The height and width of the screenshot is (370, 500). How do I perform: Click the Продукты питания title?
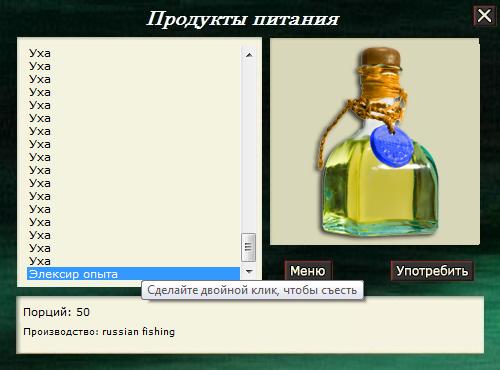point(242,19)
